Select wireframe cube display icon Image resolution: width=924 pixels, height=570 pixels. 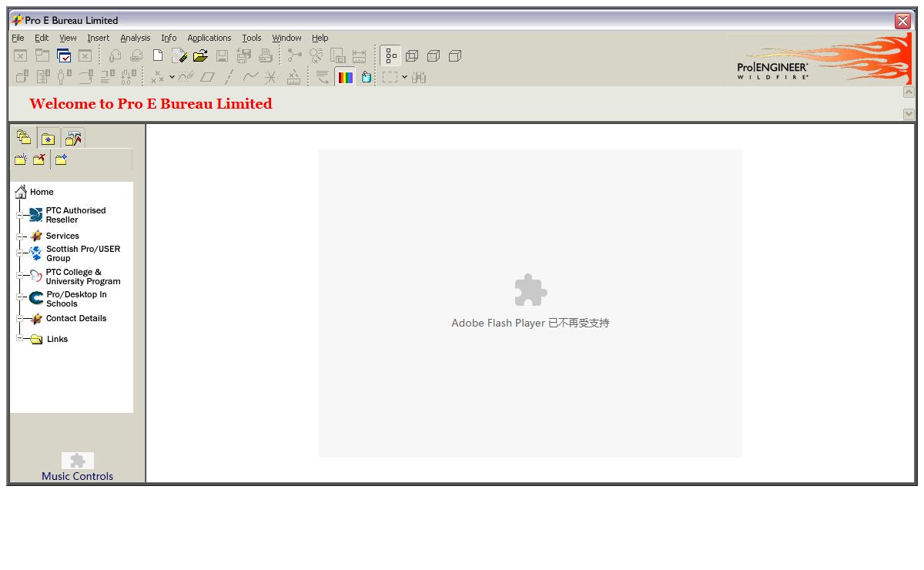(412, 55)
